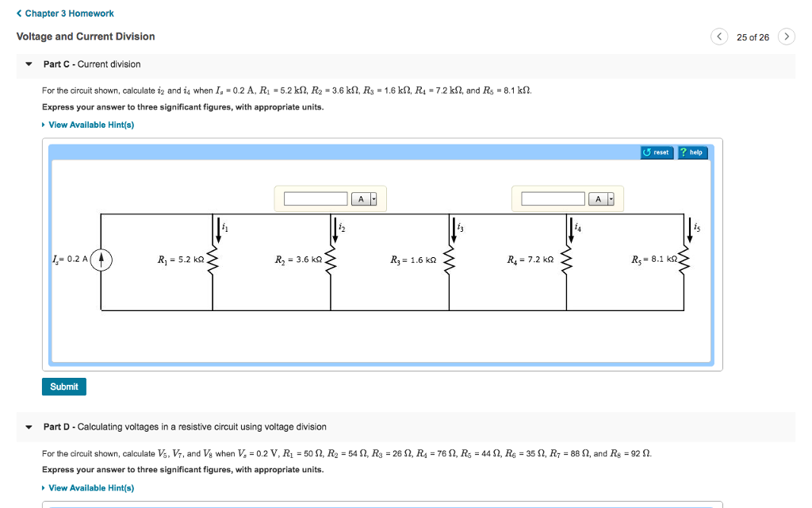Collapse Part D using its disclosure triangle
This screenshot has height=508, width=812.
[x=29, y=426]
